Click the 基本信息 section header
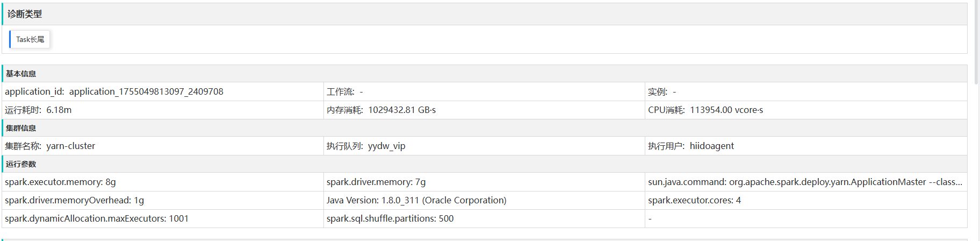 point(21,74)
